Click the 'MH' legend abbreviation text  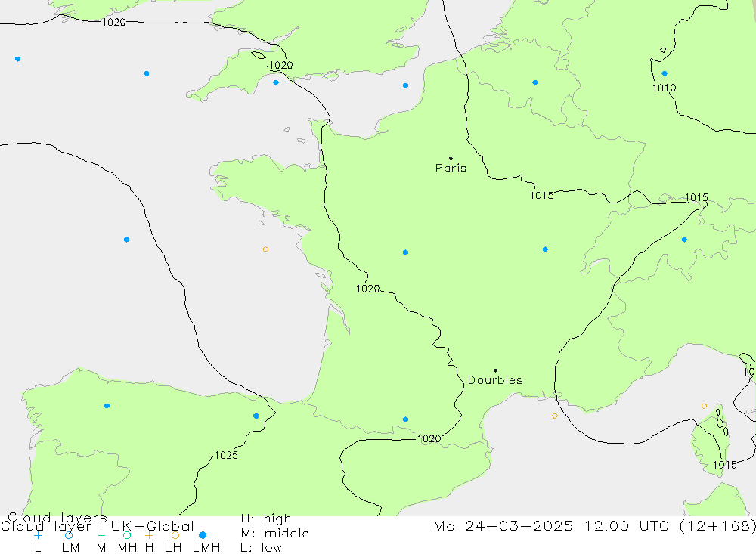[x=127, y=548]
